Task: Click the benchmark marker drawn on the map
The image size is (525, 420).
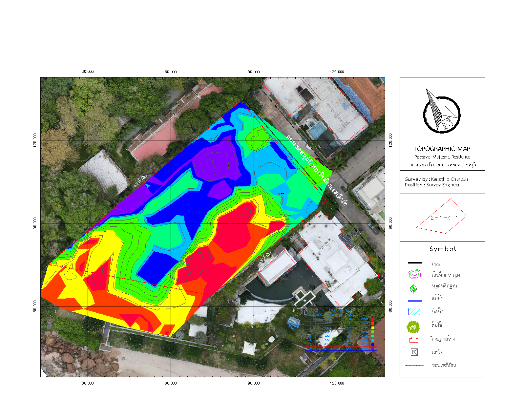Action: 279,194
